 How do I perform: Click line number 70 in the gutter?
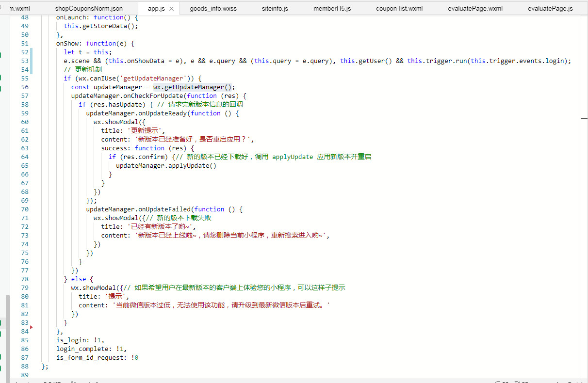point(24,209)
